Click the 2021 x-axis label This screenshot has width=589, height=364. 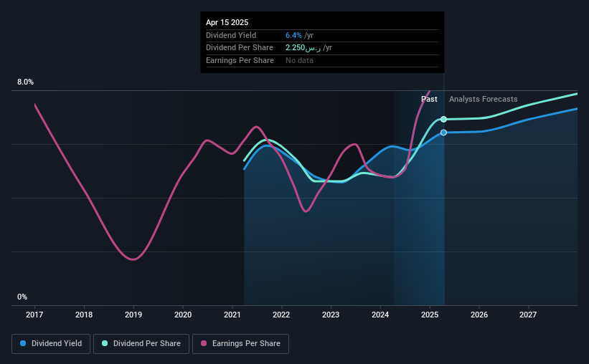pyautogui.click(x=232, y=315)
